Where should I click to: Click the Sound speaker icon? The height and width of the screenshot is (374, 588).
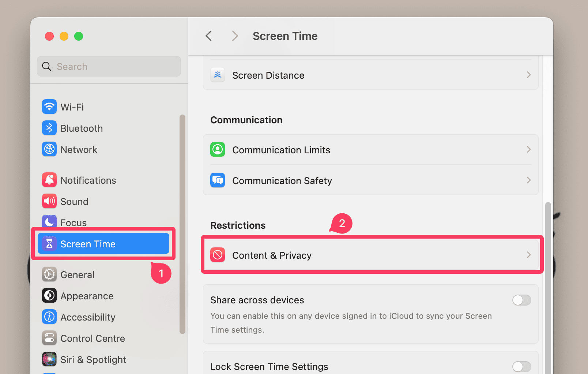[49, 201]
